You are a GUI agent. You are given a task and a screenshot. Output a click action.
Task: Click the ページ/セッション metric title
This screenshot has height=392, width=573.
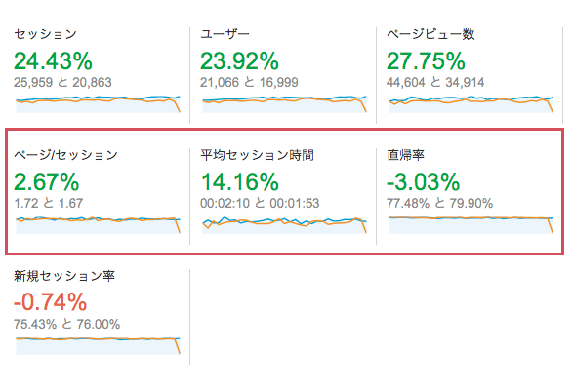pyautogui.click(x=65, y=155)
